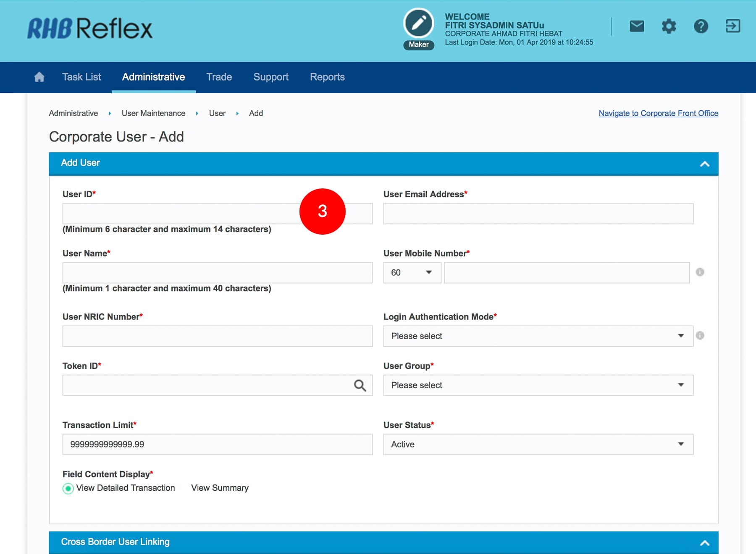The image size is (756, 554).
Task: Log out using the exit icon
Action: (x=733, y=26)
